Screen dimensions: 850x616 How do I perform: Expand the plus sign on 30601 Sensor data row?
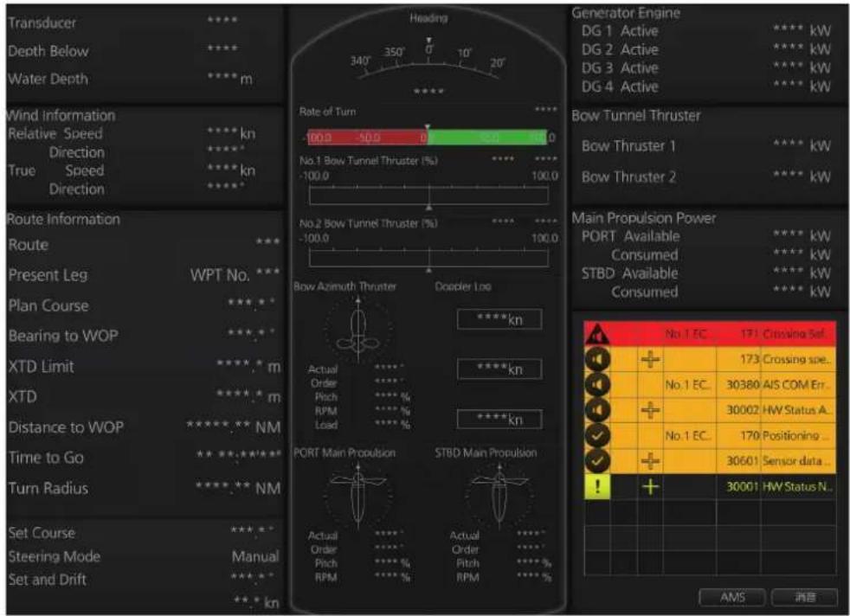pyautogui.click(x=650, y=461)
